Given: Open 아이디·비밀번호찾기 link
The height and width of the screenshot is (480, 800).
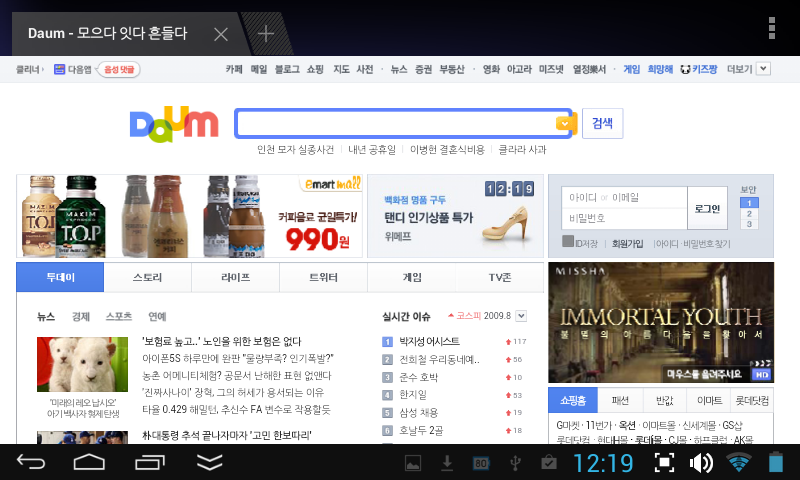Looking at the screenshot, I should [694, 244].
